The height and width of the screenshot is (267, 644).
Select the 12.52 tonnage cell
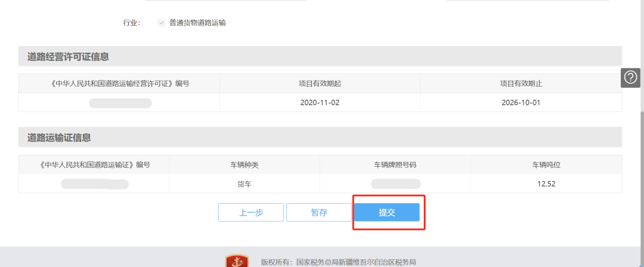[x=546, y=184]
